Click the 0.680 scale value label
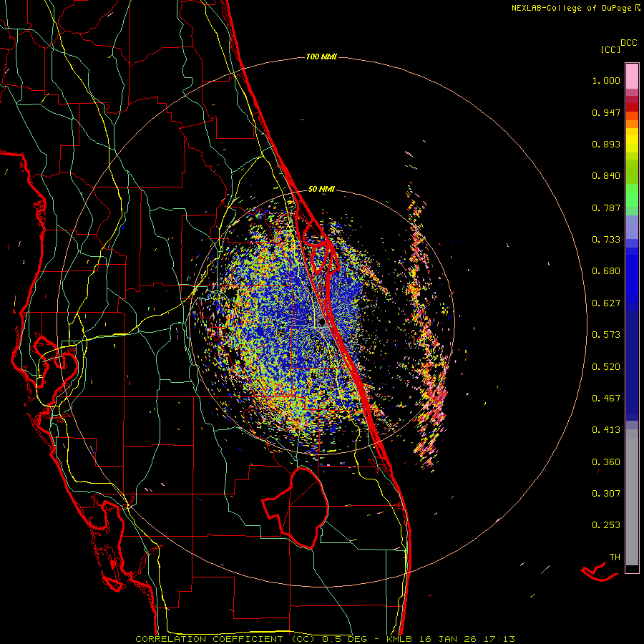The image size is (644, 644). pyautogui.click(x=606, y=271)
